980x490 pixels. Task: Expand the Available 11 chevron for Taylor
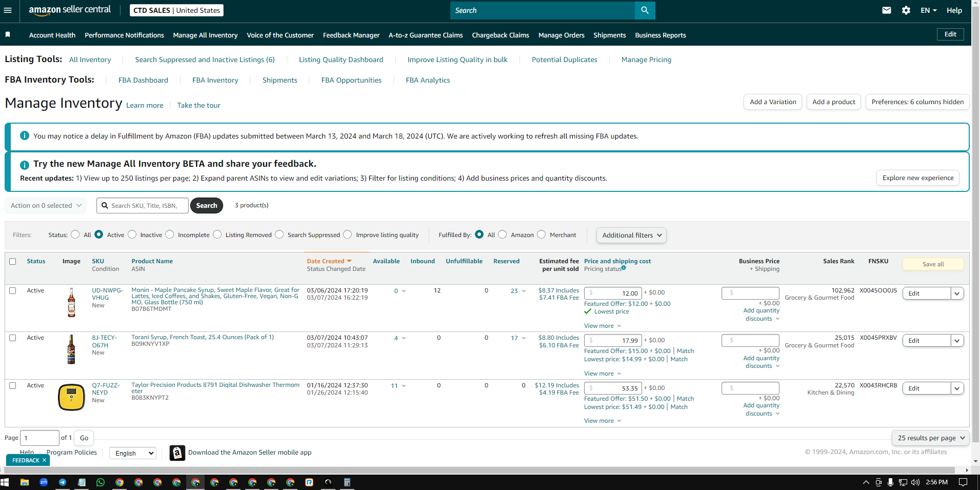coord(404,386)
